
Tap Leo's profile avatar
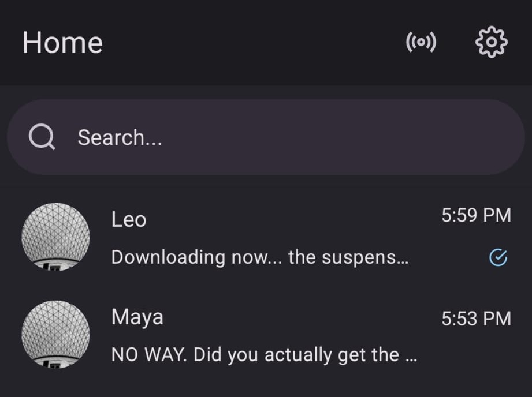(55, 237)
